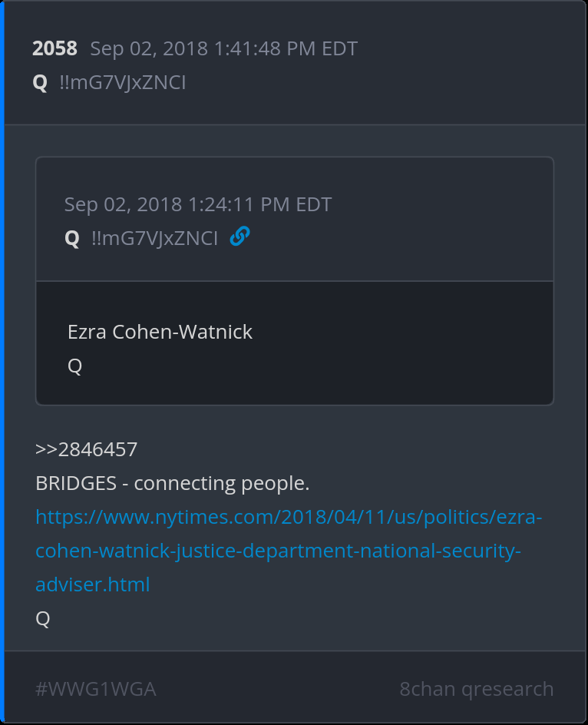Image resolution: width=588 pixels, height=725 pixels.
Task: Click the chain link icon in quoted post
Action: coord(239,237)
